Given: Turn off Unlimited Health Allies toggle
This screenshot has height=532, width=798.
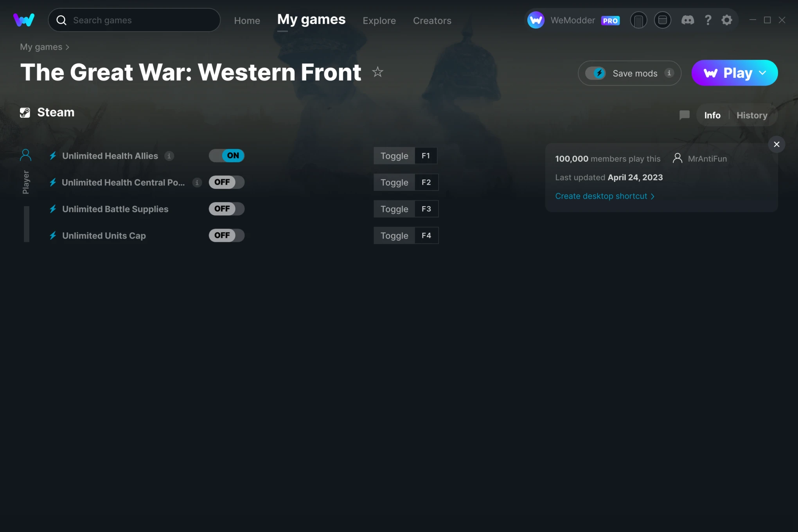Looking at the screenshot, I should pos(226,156).
